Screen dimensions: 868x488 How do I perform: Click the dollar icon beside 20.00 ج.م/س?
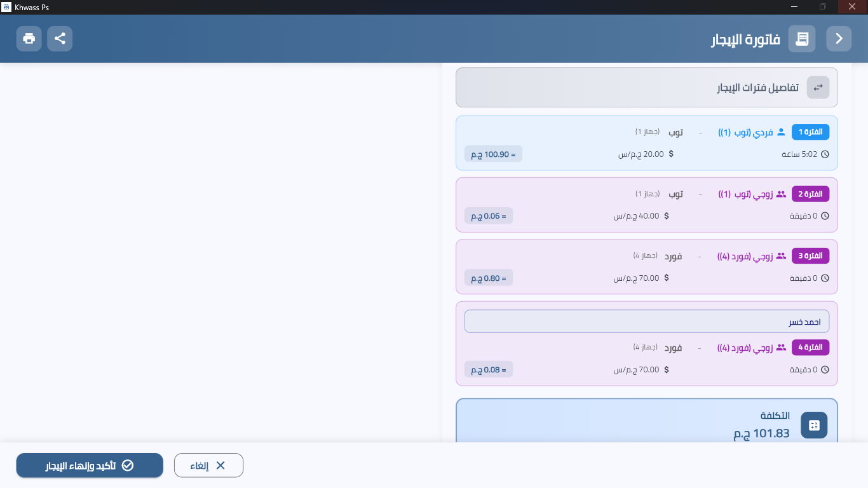pos(671,154)
